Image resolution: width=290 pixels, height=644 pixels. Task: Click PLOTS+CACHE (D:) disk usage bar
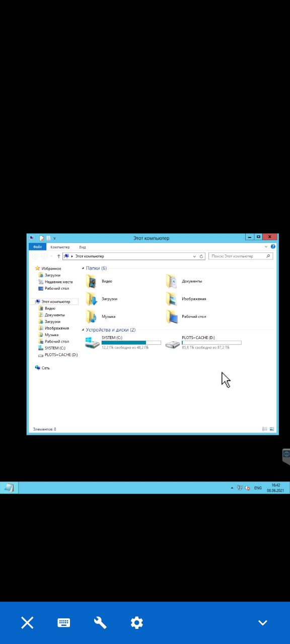(211, 343)
